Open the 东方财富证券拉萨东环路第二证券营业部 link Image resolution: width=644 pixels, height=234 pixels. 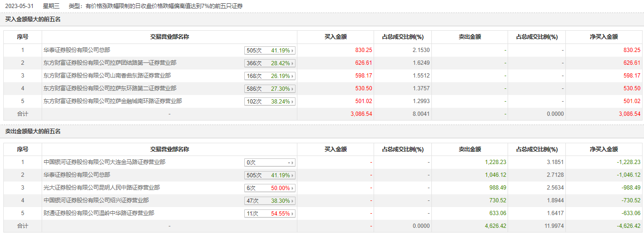(x=110, y=88)
